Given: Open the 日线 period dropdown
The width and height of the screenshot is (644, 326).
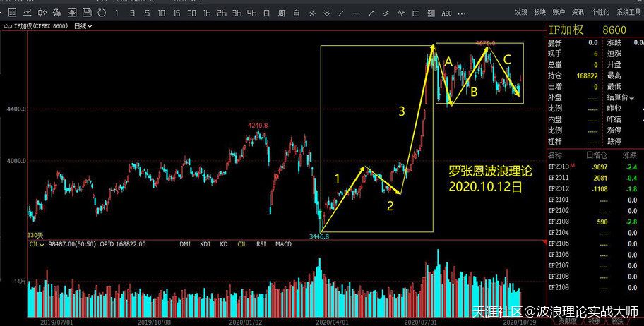Looking at the screenshot, I should click(83, 26).
